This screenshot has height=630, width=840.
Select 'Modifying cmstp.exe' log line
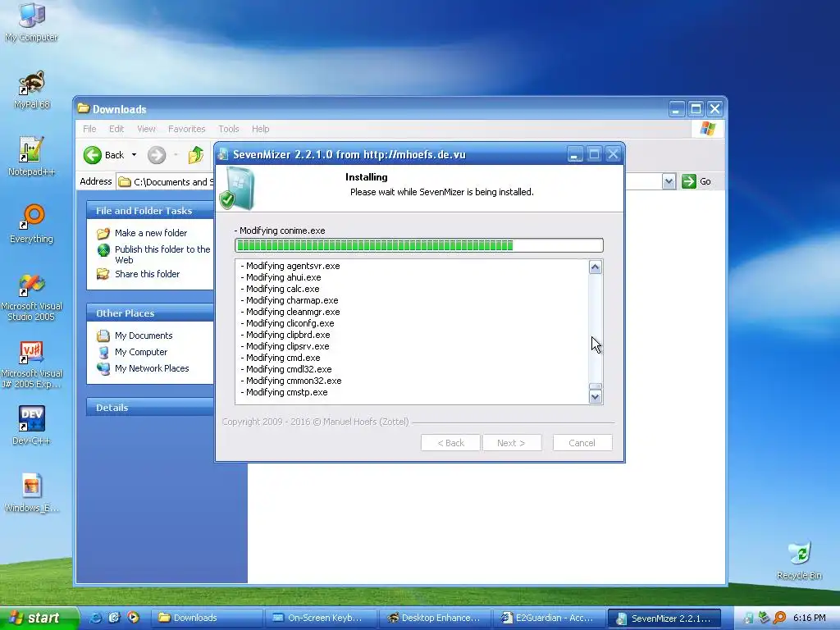pos(284,392)
